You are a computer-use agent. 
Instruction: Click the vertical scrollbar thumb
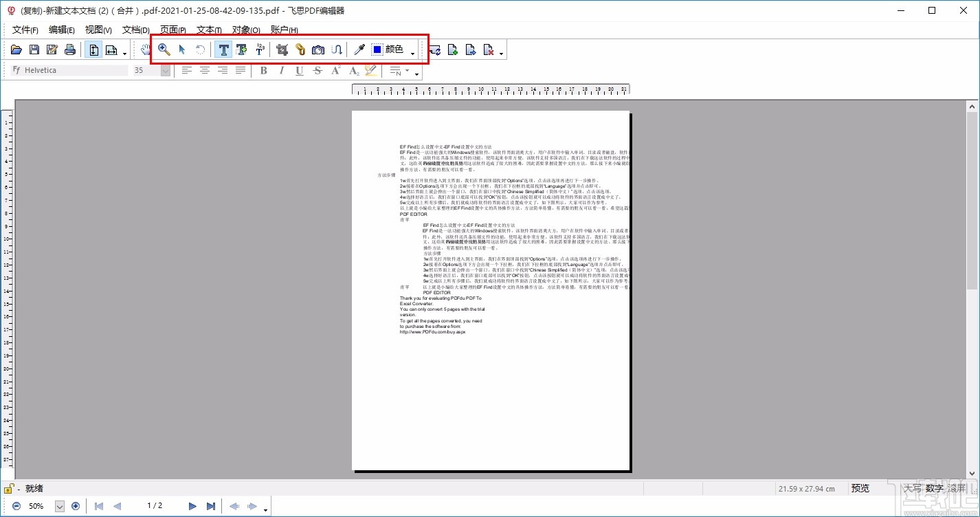[972, 201]
